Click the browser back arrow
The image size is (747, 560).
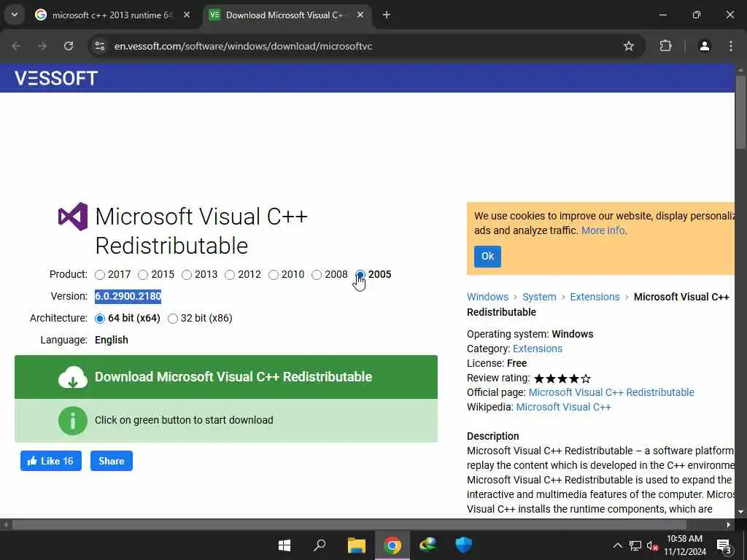(x=16, y=46)
